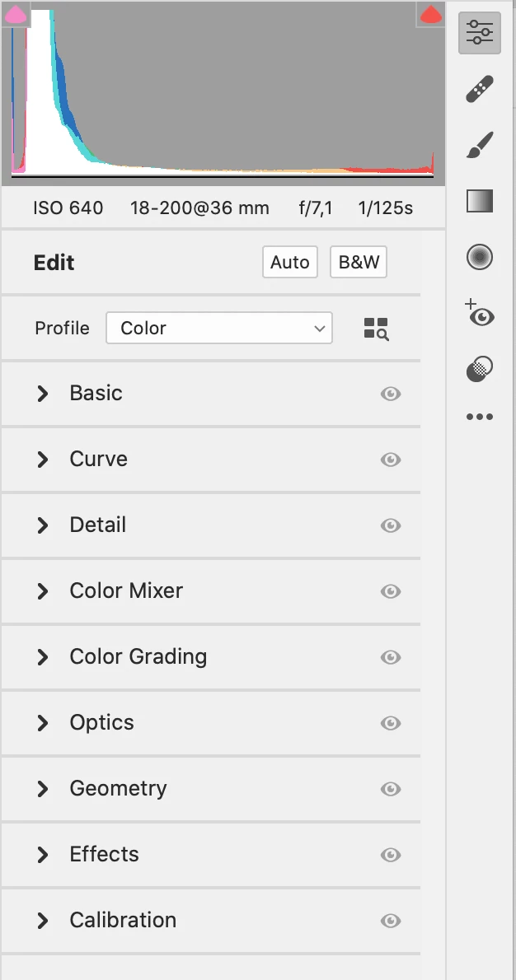Expand the Curve panel chevron
516x980 pixels.
(x=43, y=460)
